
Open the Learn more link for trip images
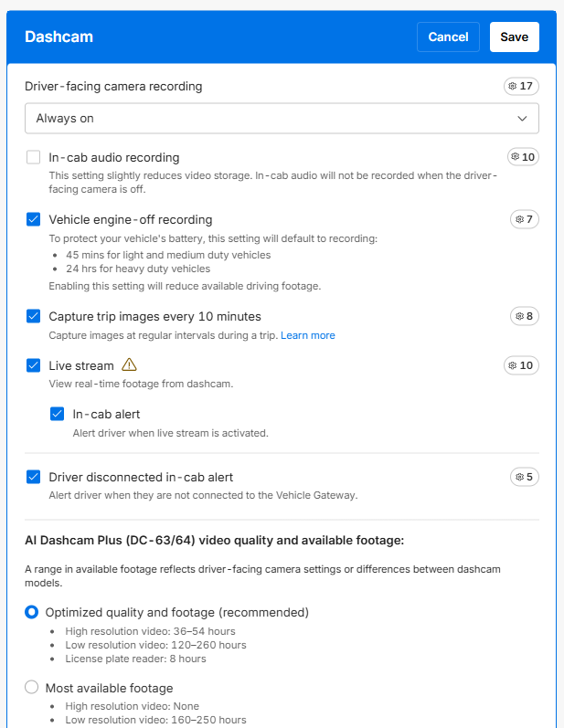307,335
